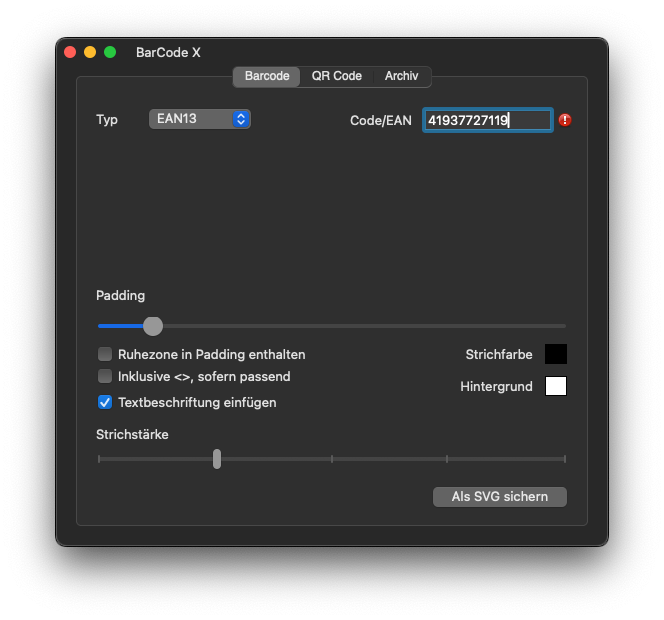The image size is (664, 620).
Task: Click the Code/EAN label
Action: click(x=381, y=121)
